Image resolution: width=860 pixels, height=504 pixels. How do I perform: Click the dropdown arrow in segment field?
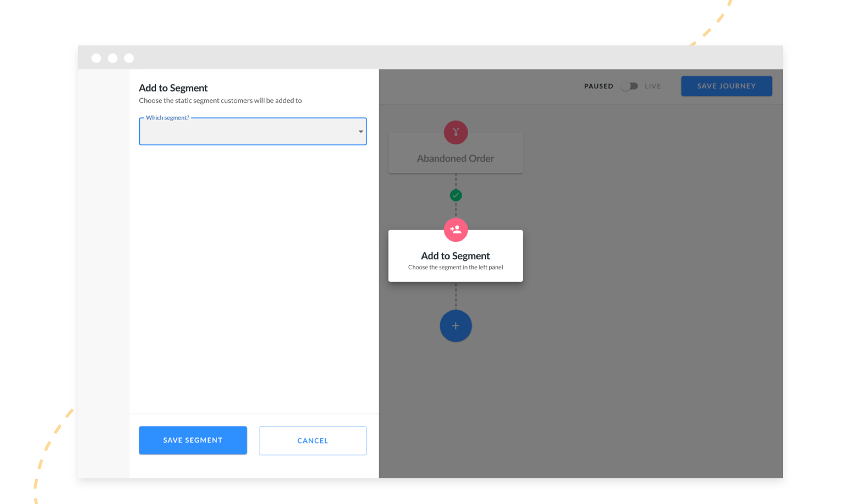[x=361, y=131]
